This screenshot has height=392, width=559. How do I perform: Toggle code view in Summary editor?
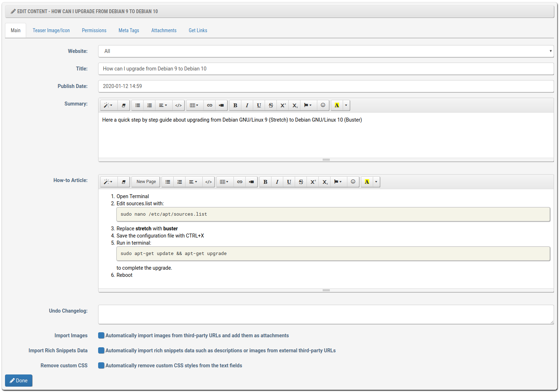178,105
